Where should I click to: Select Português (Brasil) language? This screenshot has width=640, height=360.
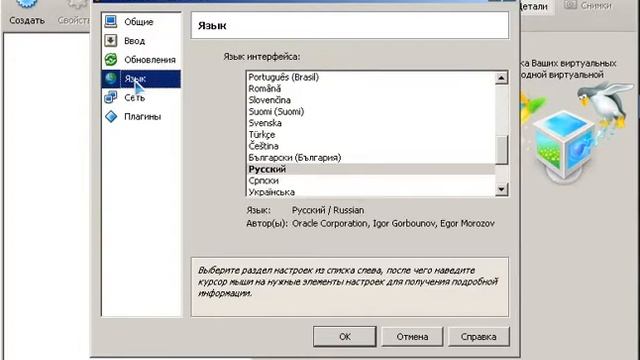click(x=371, y=77)
